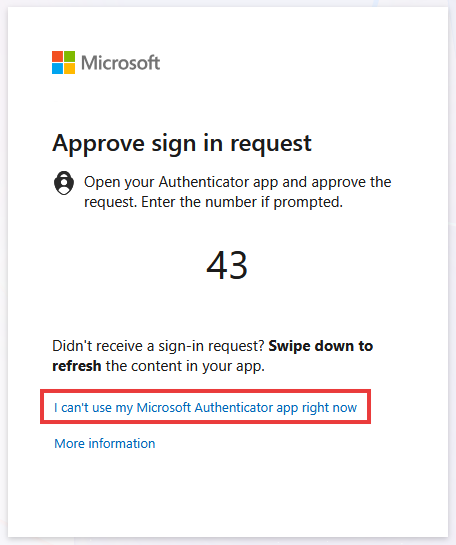The image size is (456, 545).
Task: Click 'Enter the number if prompted' sentence
Action: pos(242,202)
